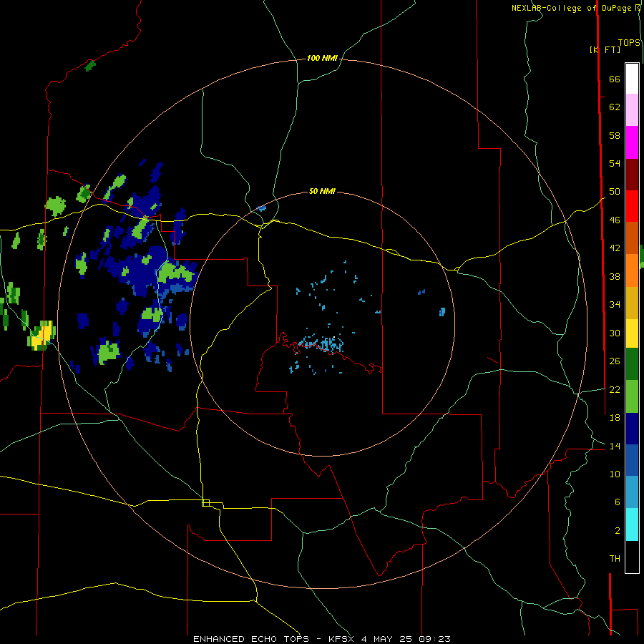Click the light pink 62 kft legend swatch
644x644 pixels.
tap(632, 110)
